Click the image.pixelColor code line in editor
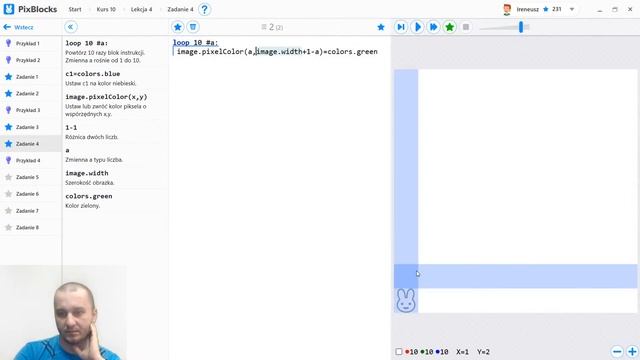This screenshot has width=640, height=360. click(277, 52)
